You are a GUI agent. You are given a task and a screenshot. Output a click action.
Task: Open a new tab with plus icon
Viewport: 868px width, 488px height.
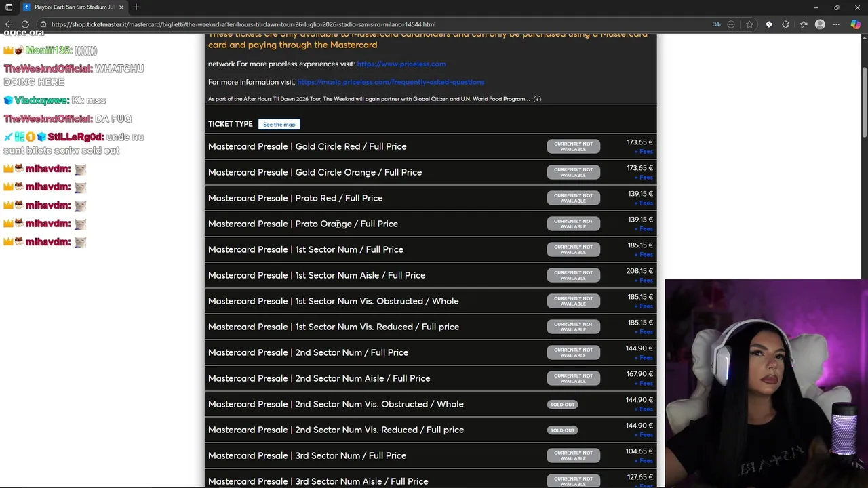click(136, 7)
